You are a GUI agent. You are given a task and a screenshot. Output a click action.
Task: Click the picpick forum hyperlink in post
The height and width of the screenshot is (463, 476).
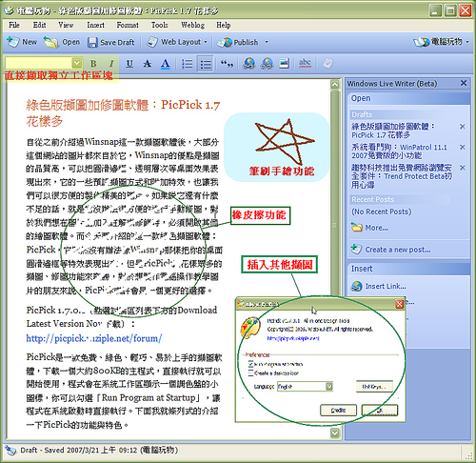click(94, 338)
